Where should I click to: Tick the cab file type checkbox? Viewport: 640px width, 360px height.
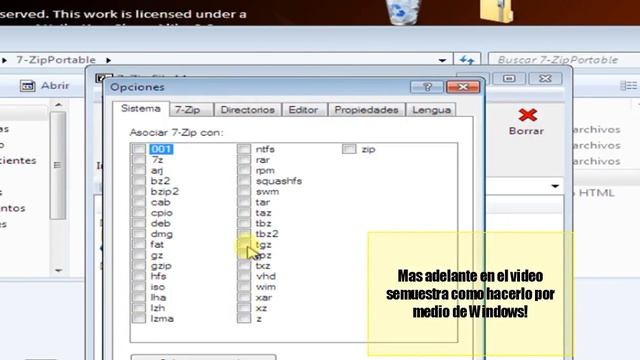139,202
